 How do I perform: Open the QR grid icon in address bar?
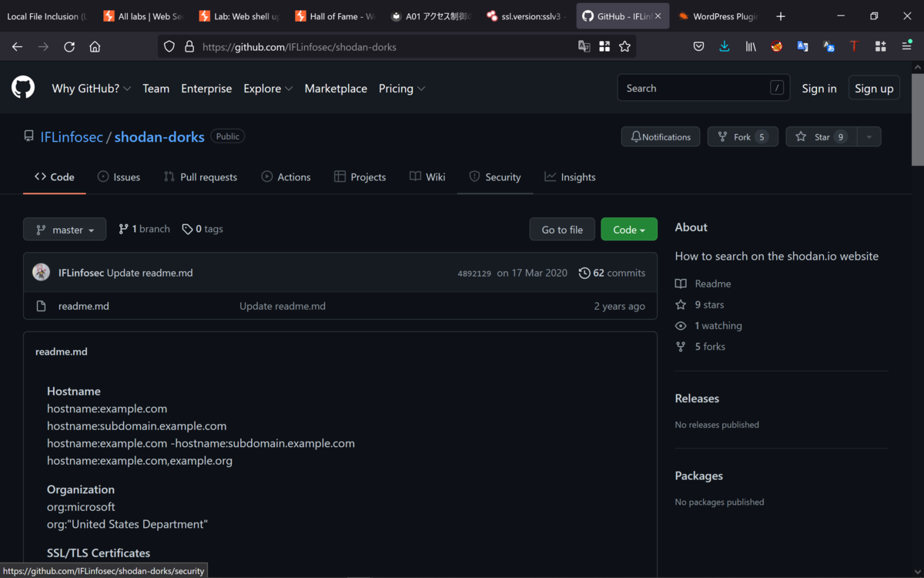coord(604,47)
